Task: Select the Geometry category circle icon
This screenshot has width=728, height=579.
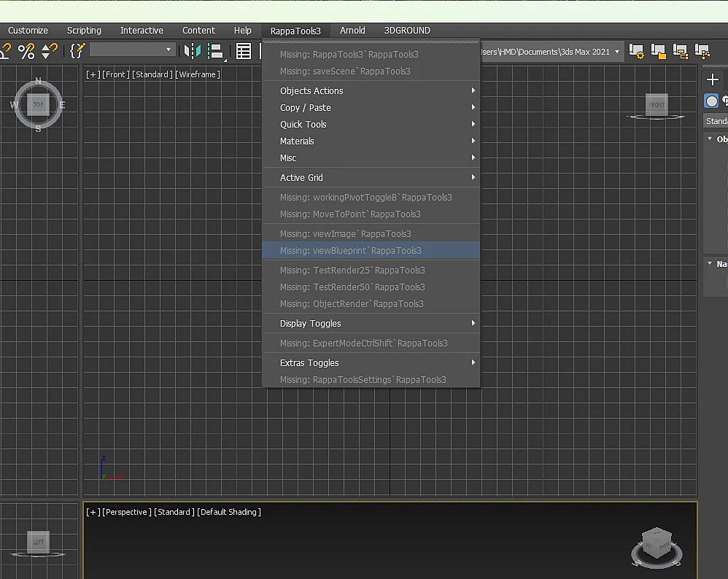Action: [711, 101]
